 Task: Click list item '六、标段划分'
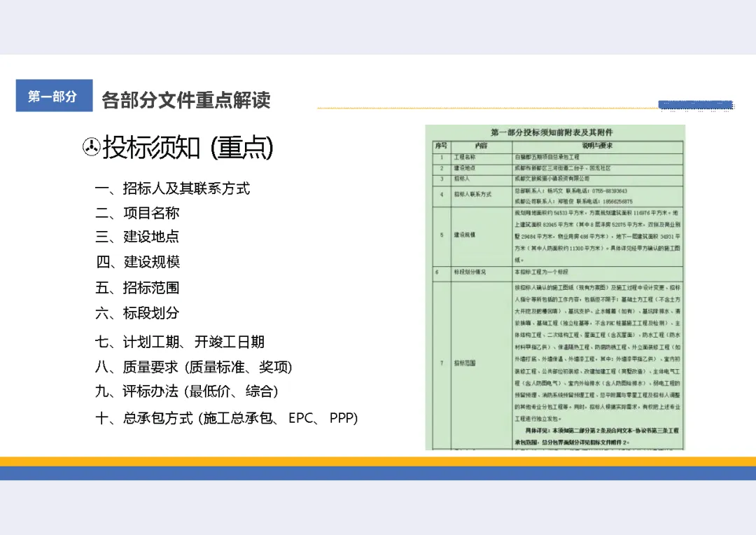click(x=137, y=312)
